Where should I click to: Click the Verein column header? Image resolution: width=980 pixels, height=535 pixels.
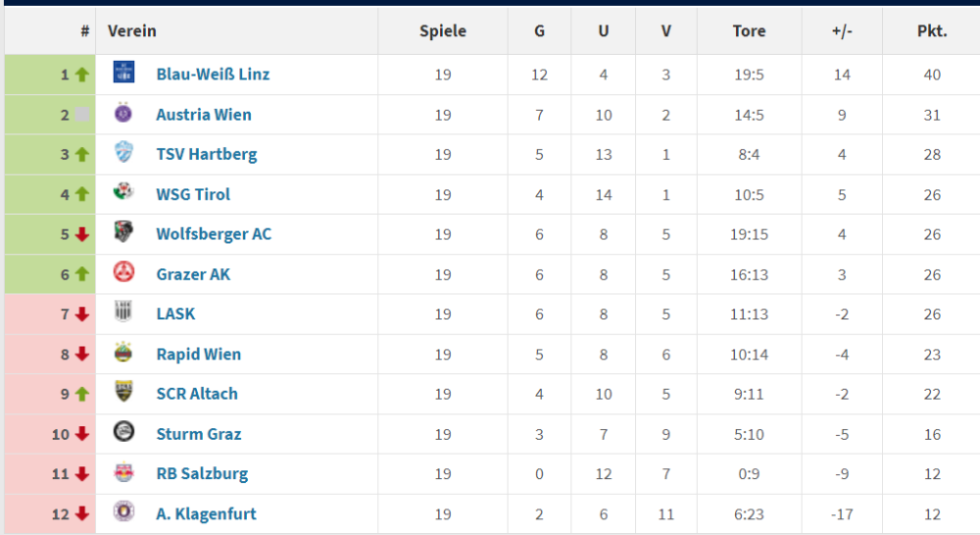click(x=132, y=31)
